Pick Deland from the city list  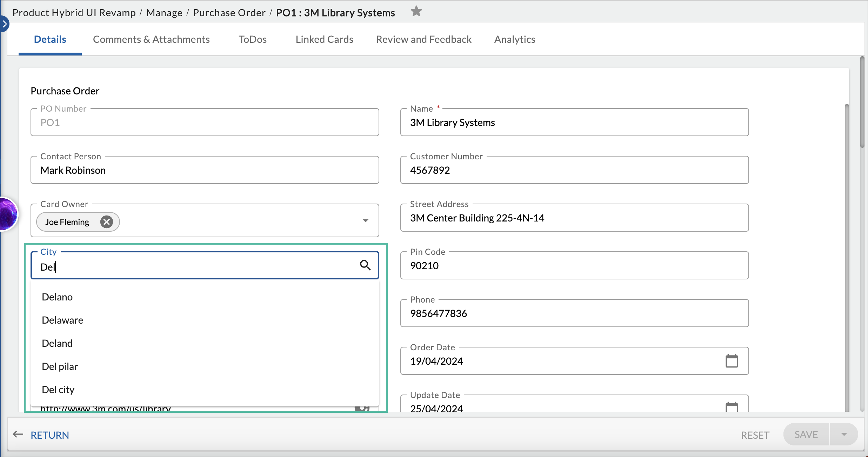[x=205, y=343]
